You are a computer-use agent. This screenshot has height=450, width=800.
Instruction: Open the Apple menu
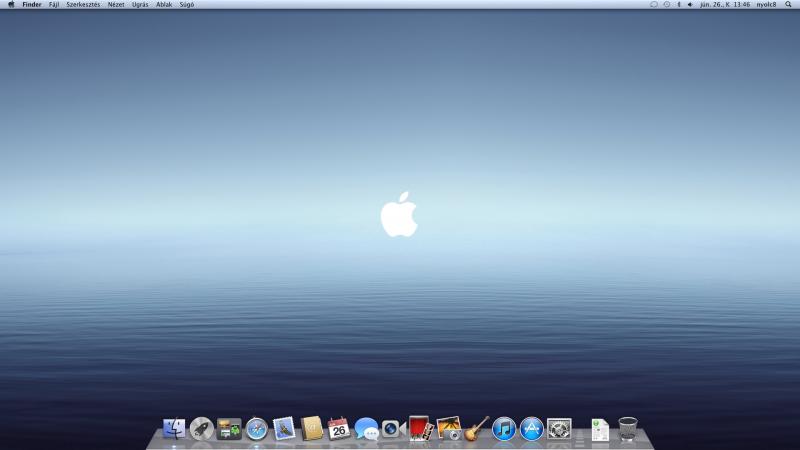click(x=11, y=5)
